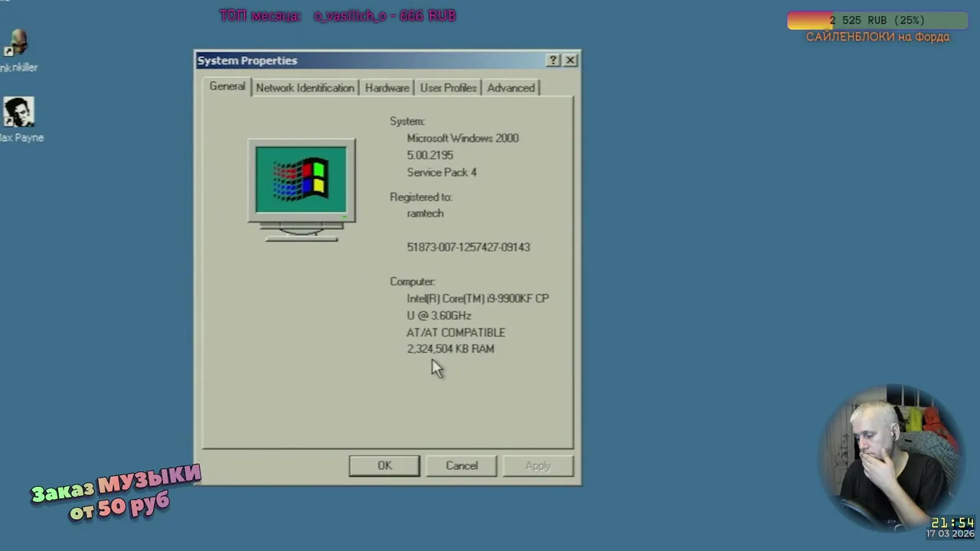The image size is (980, 551).
Task: Close the System Properties dialog
Action: click(x=570, y=60)
